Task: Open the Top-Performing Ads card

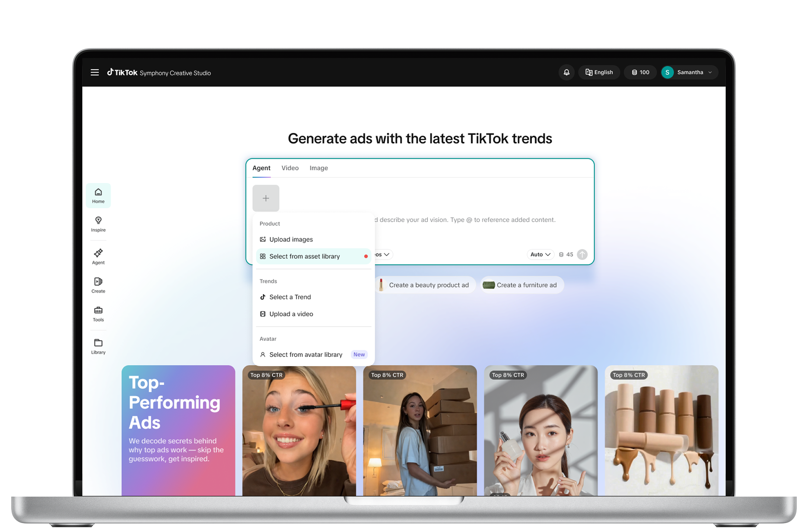Action: (x=178, y=430)
